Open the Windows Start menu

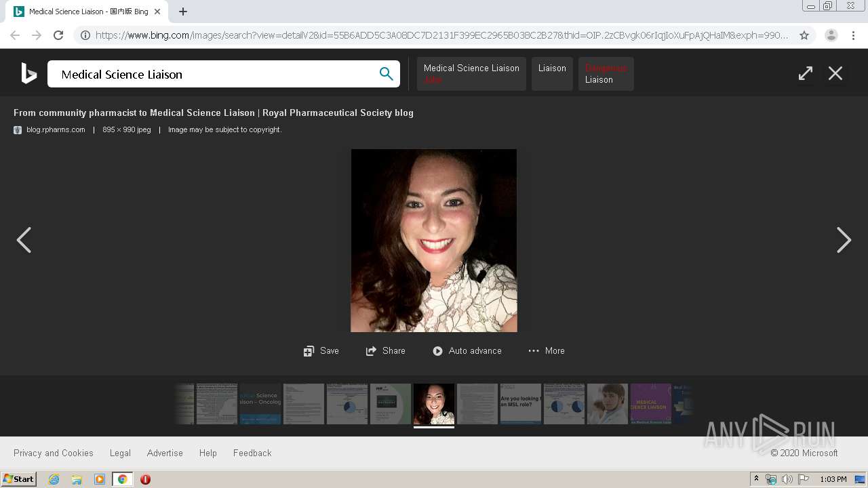19,479
